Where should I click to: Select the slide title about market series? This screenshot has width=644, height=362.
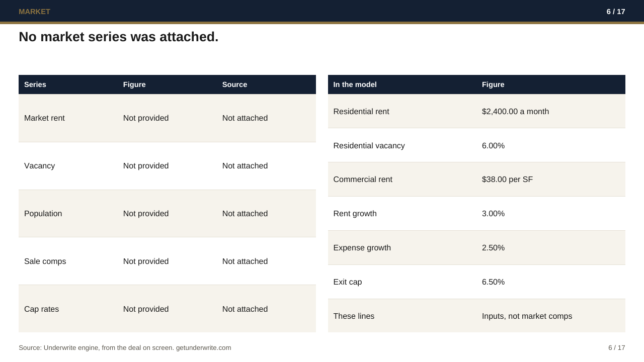click(x=119, y=37)
